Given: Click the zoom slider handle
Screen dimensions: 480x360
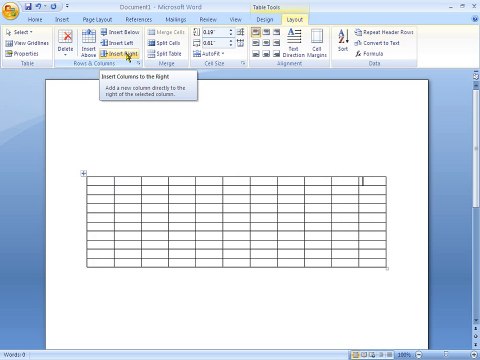Looking at the screenshot, I should (x=446, y=354).
